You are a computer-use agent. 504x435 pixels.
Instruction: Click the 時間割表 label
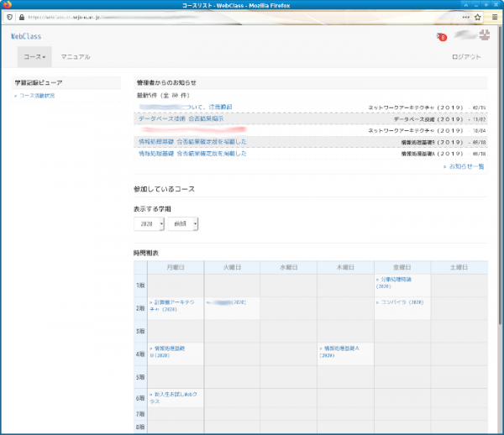[x=146, y=253]
